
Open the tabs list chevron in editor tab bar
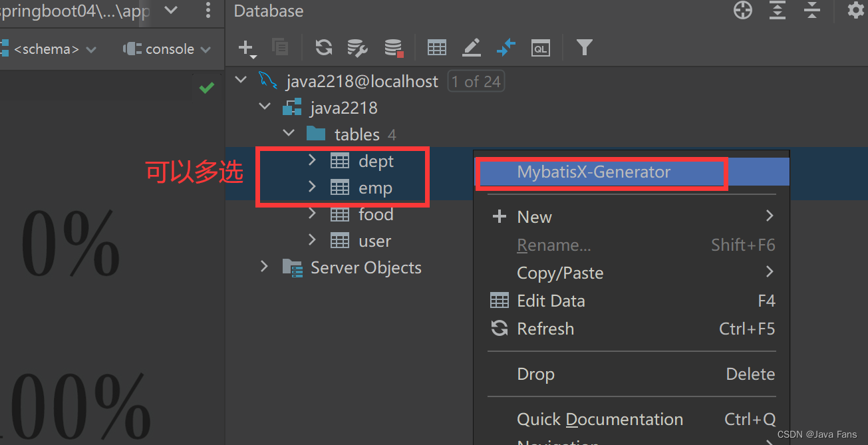click(171, 11)
